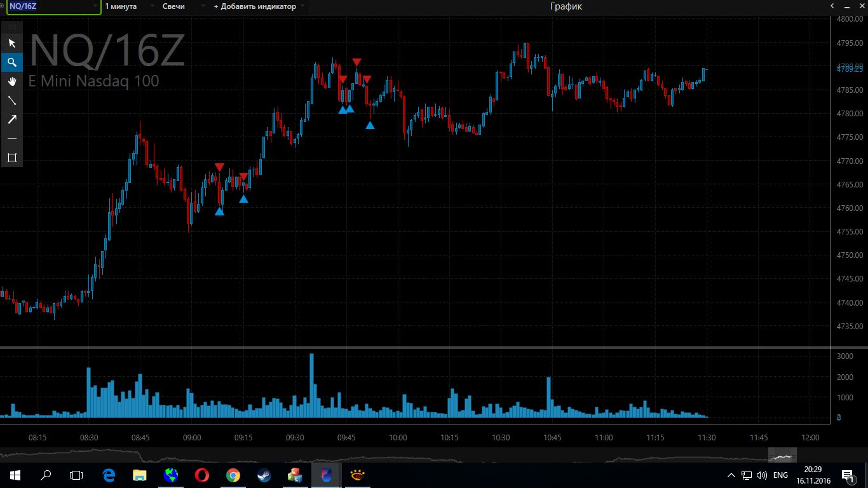
Task: Choose the hand pan tool
Action: [11, 81]
